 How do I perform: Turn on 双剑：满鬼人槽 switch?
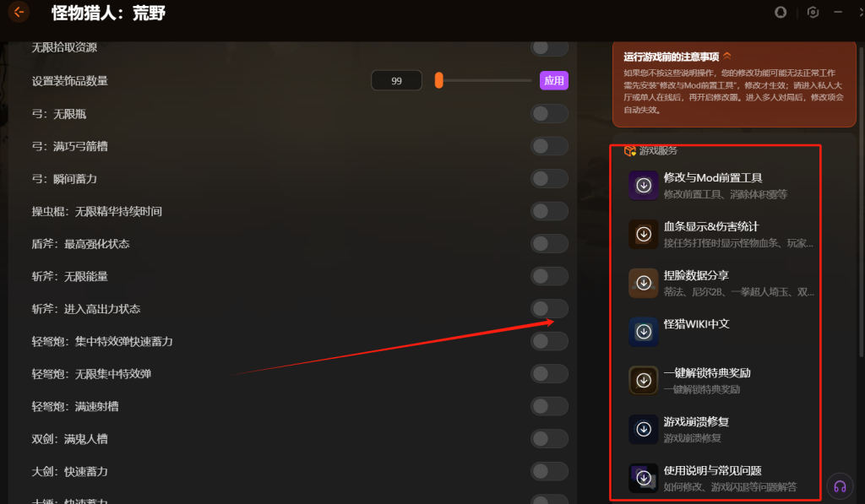coord(549,439)
